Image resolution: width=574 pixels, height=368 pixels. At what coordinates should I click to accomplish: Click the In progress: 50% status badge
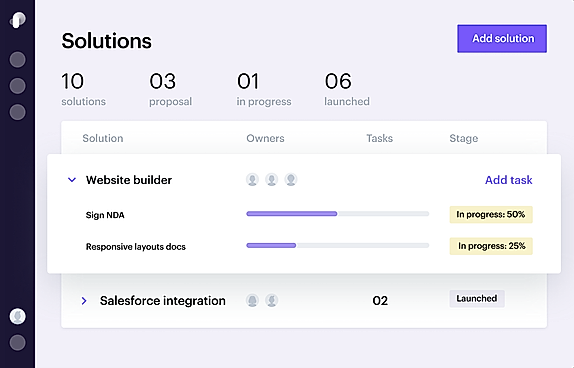pos(491,215)
